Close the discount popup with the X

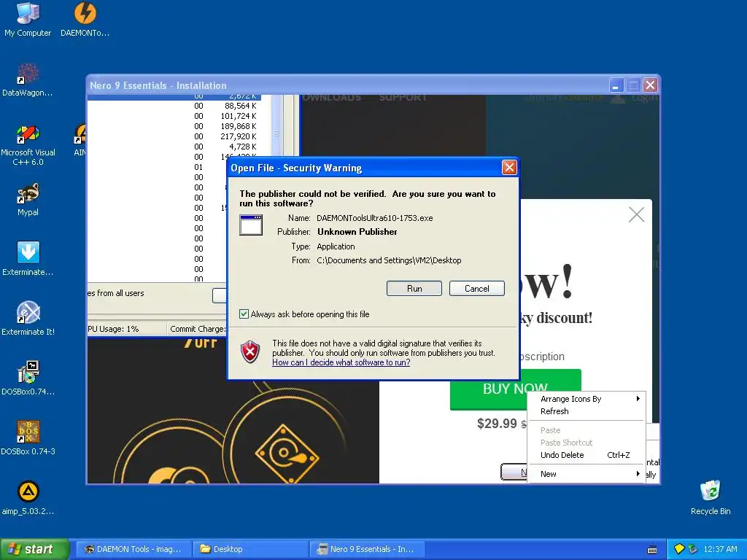[636, 215]
